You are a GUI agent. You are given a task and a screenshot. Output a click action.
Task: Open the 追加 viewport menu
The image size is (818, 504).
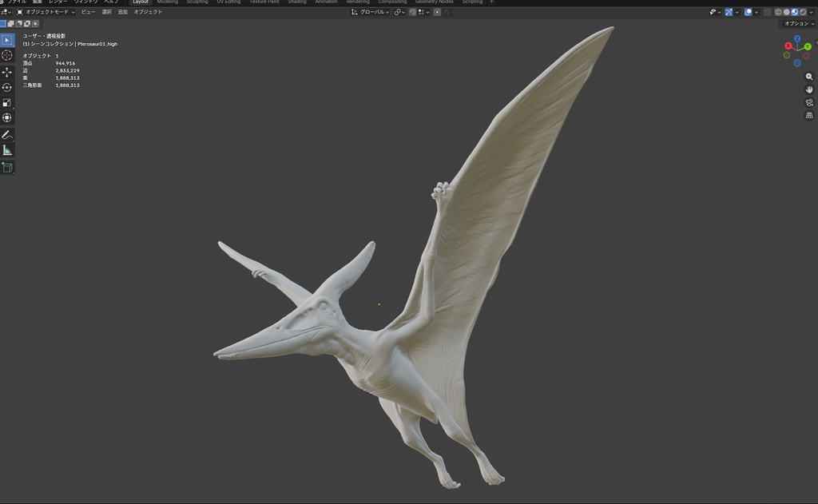pyautogui.click(x=122, y=11)
